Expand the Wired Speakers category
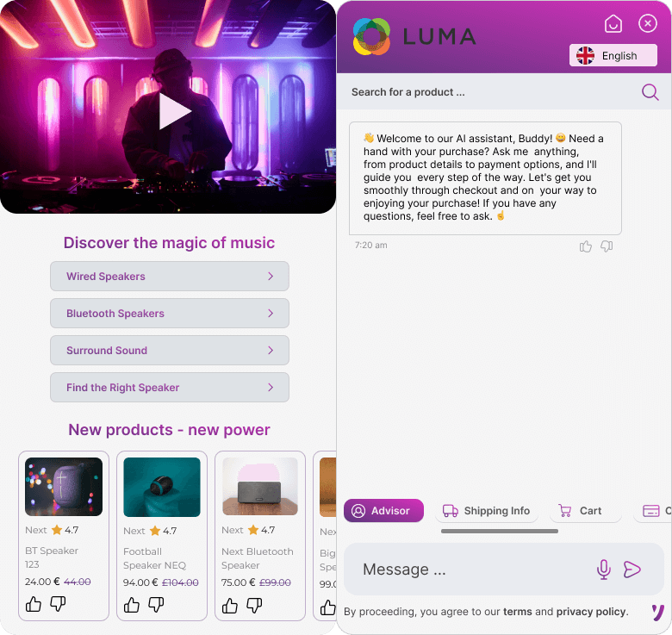 (x=169, y=276)
